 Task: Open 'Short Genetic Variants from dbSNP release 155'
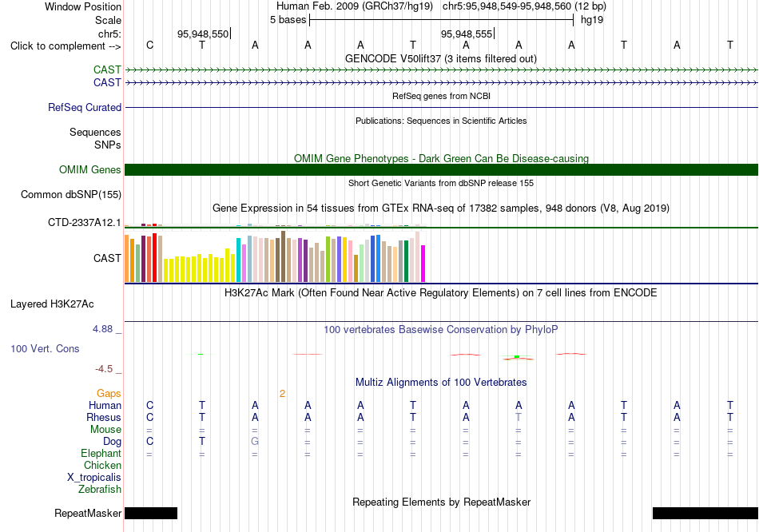point(441,183)
